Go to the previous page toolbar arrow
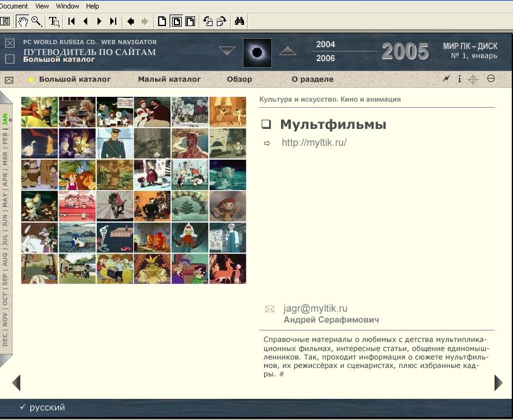Image resolution: width=513 pixels, height=420 pixels. click(86, 22)
